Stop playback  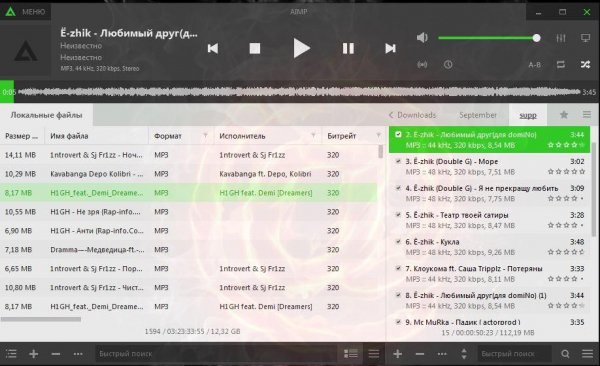click(x=255, y=49)
